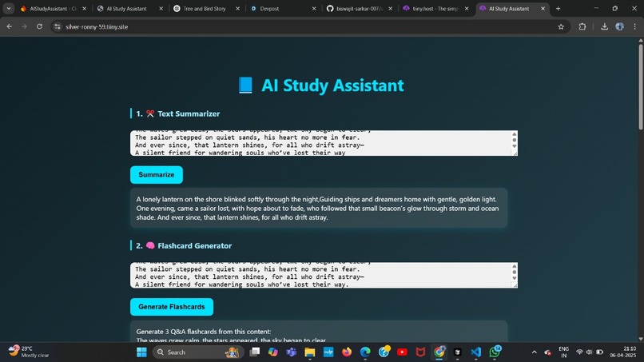This screenshot has height=362, width=644.
Task: Click the Text Summarizer section heading
Action: 178,113
